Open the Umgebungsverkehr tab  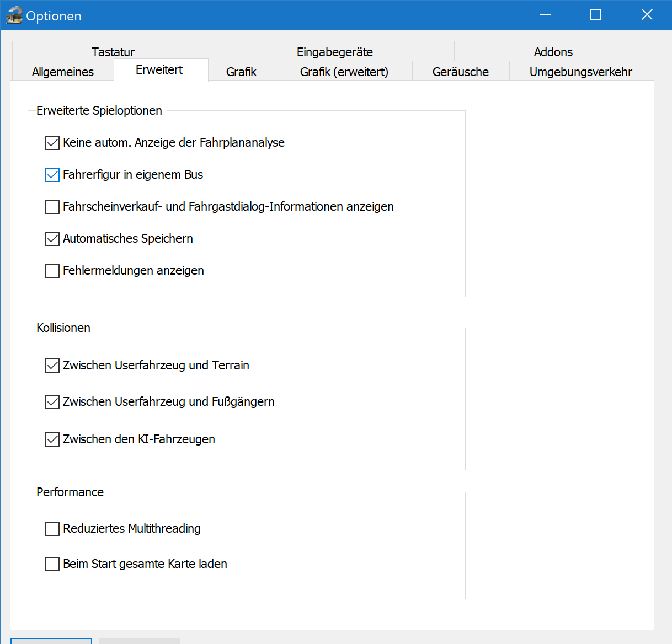[x=580, y=72]
